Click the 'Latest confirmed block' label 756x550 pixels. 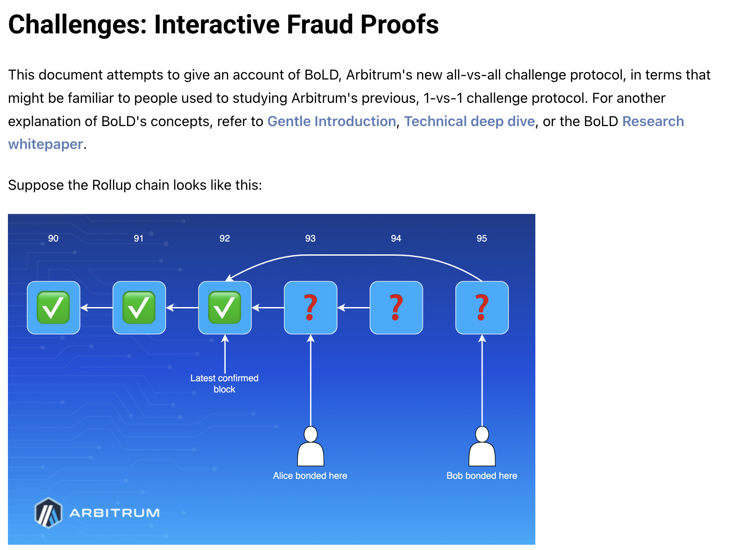click(x=224, y=384)
